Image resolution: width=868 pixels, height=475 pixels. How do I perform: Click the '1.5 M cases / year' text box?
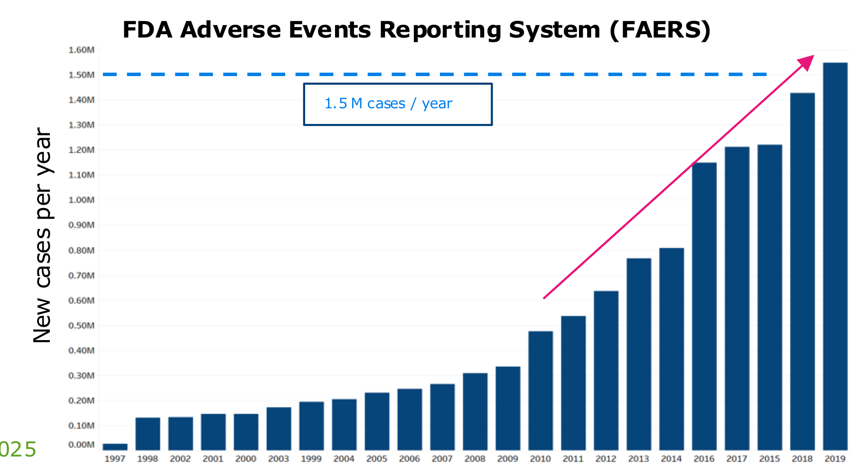tap(398, 104)
